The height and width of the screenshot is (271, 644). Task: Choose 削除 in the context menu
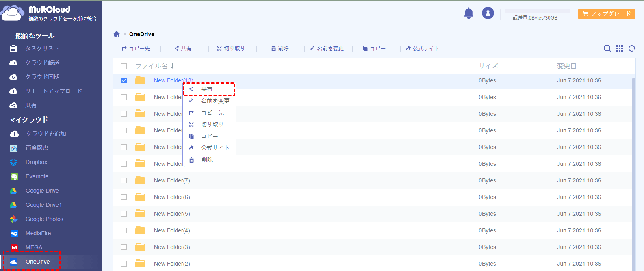(x=209, y=160)
